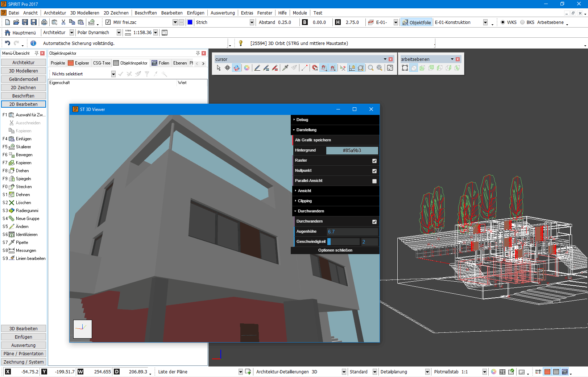The image size is (588, 377).
Task: Click the red magnet snap icon
Action: [315, 68]
